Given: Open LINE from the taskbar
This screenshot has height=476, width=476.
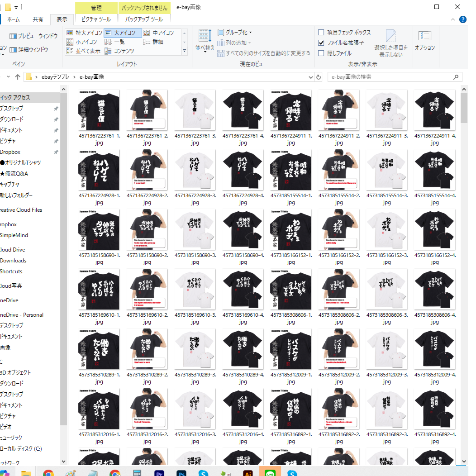Looking at the screenshot, I should 270,473.
